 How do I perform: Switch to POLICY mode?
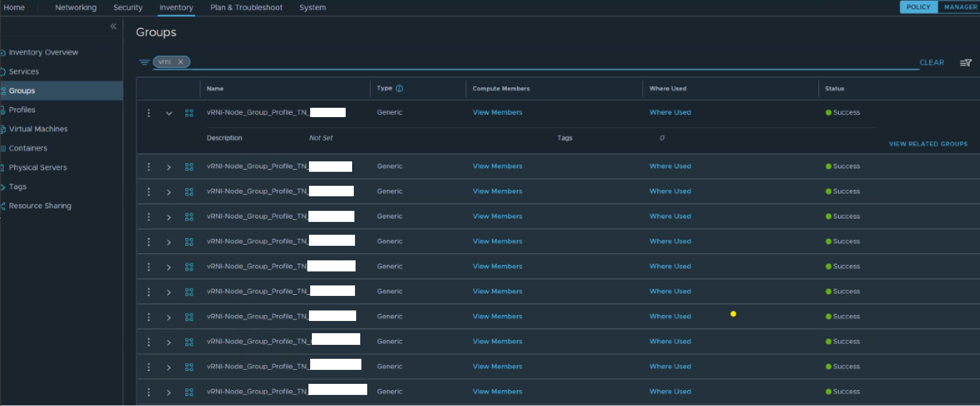918,7
